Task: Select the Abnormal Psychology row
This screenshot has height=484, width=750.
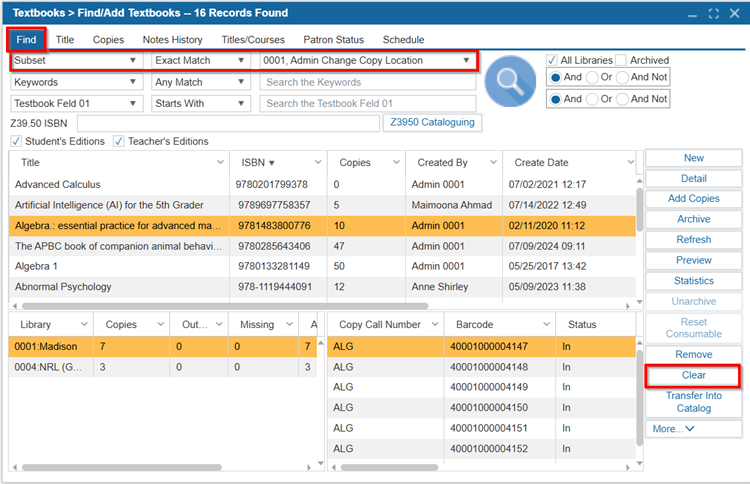Action: [322, 287]
